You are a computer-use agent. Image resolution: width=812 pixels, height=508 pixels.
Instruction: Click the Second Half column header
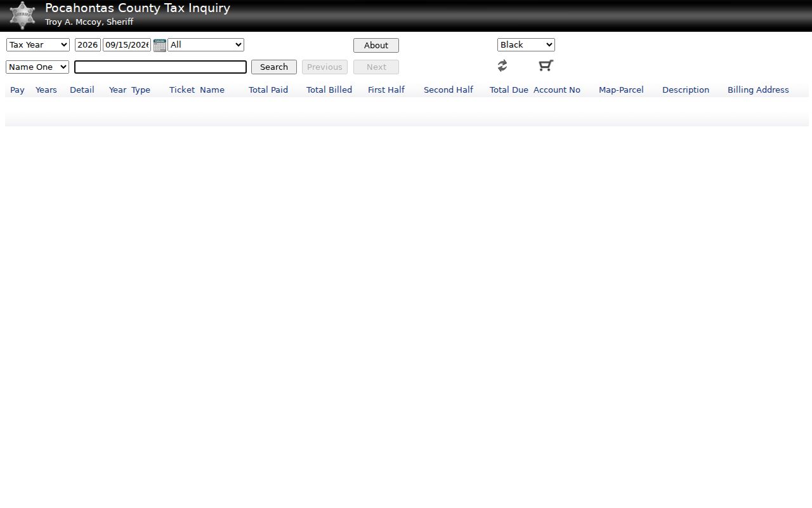[x=449, y=90]
